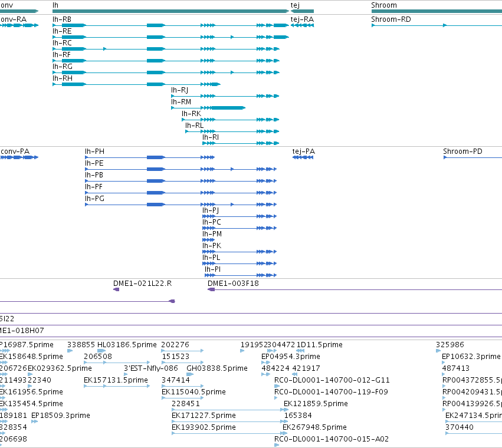Click EST 487413
502x448 pixels.
click(455, 368)
